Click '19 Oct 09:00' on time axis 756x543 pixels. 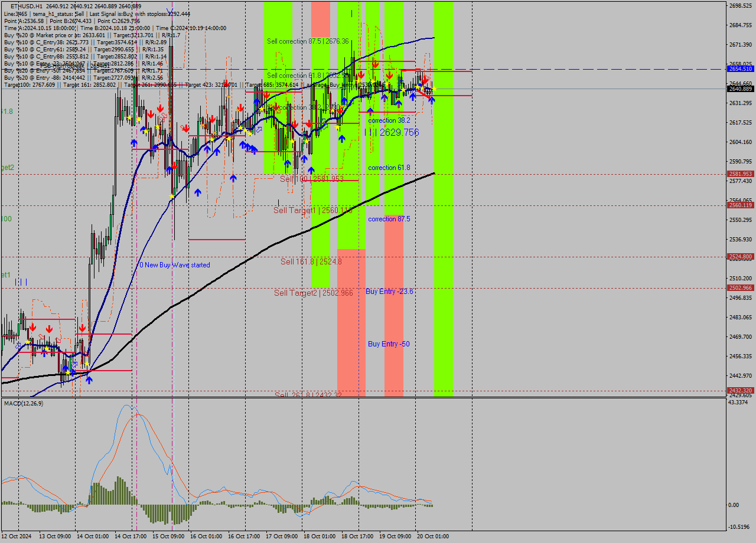(396, 537)
